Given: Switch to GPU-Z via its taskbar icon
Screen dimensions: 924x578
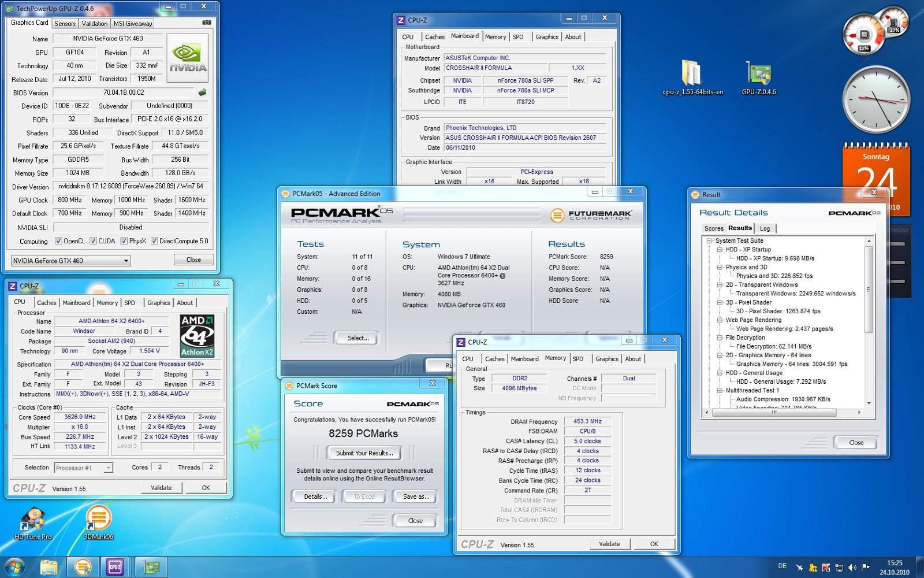Looking at the screenshot, I should click(151, 567).
